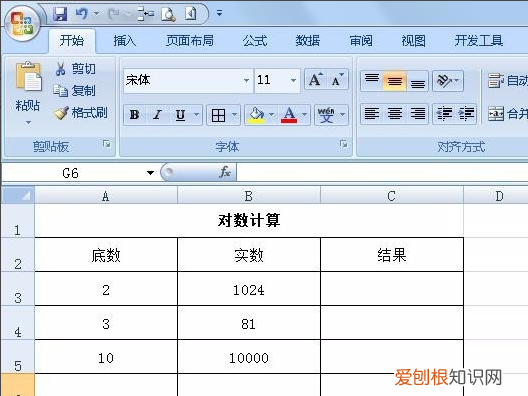Undo the last action
The width and height of the screenshot is (528, 396).
[x=81, y=14]
